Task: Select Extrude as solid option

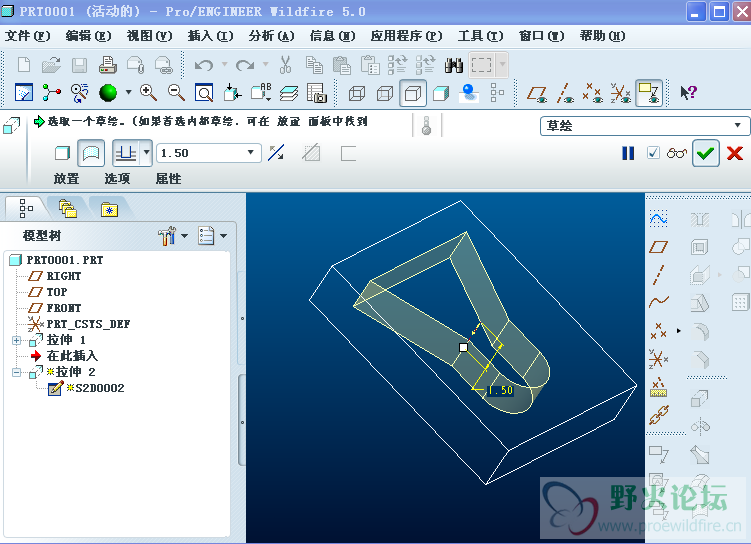Action: pos(62,153)
